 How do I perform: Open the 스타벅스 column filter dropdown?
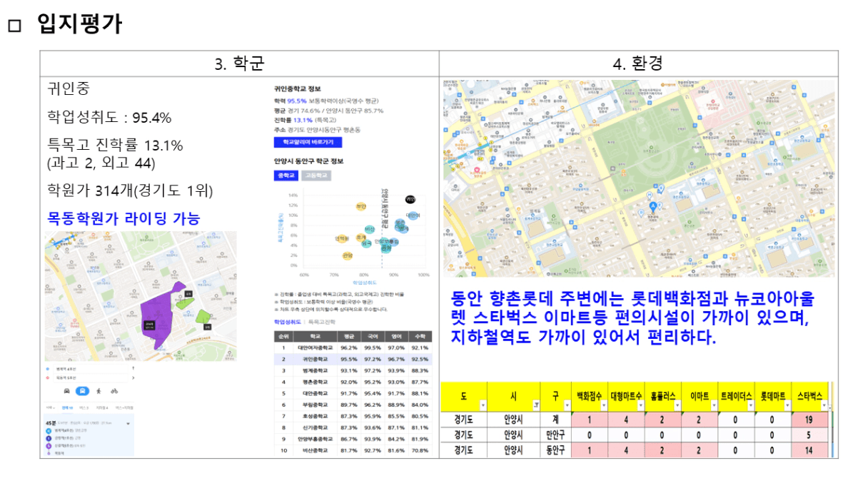click(824, 405)
